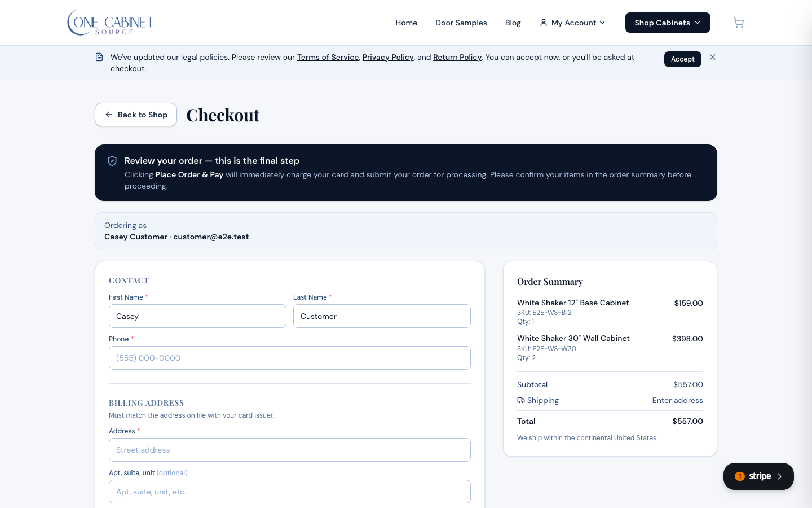
Task: Focus the Last Name field
Action: point(382,316)
